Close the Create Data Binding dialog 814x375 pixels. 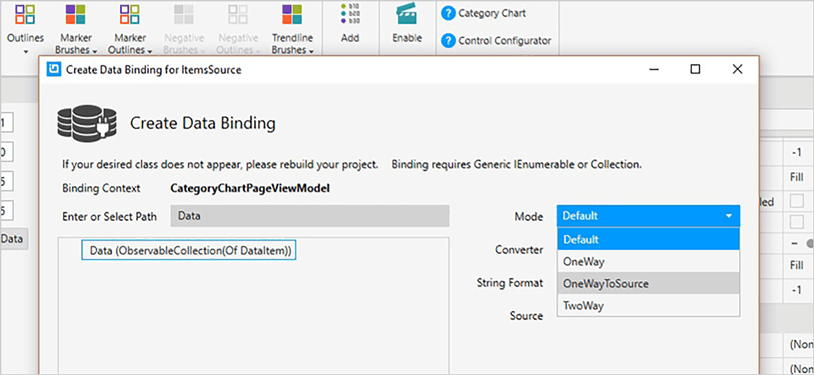(x=737, y=69)
